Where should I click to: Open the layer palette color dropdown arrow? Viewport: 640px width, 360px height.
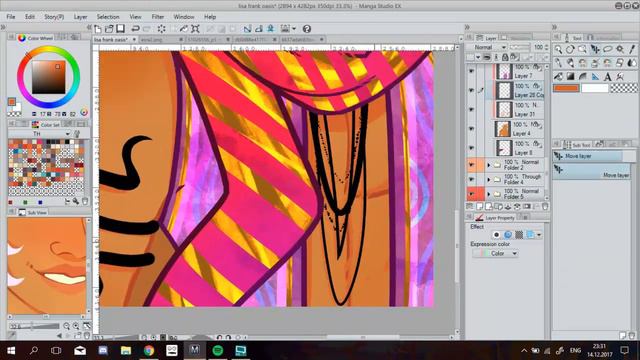click(478, 57)
